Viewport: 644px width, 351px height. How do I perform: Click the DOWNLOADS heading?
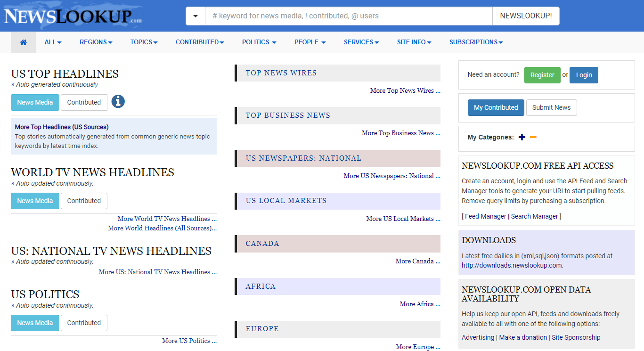point(489,240)
